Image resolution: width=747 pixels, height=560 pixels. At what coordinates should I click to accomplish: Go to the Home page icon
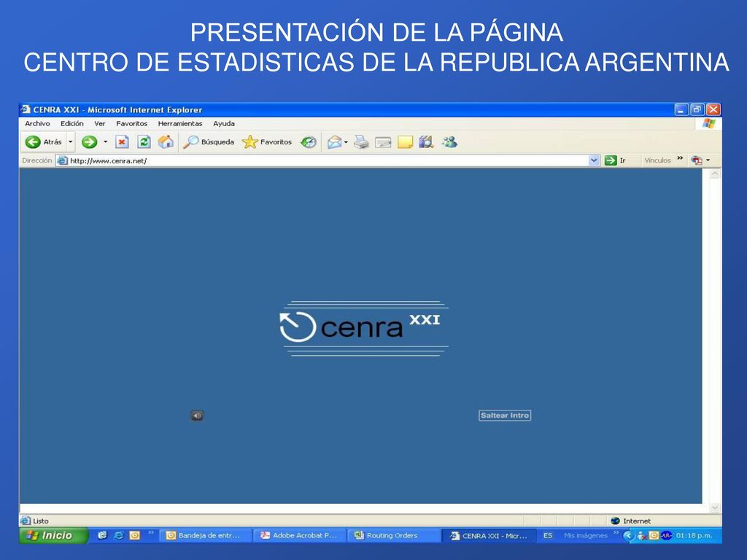(166, 142)
